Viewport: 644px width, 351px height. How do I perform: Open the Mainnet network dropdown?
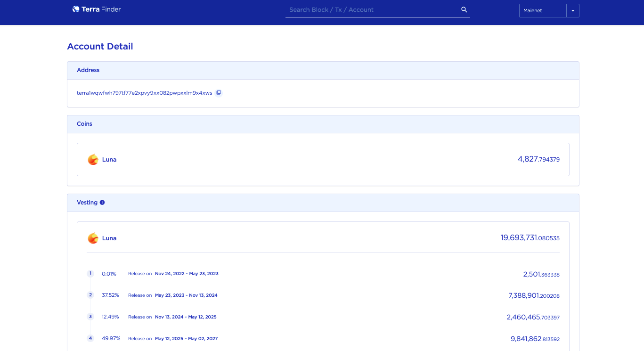click(x=542, y=10)
